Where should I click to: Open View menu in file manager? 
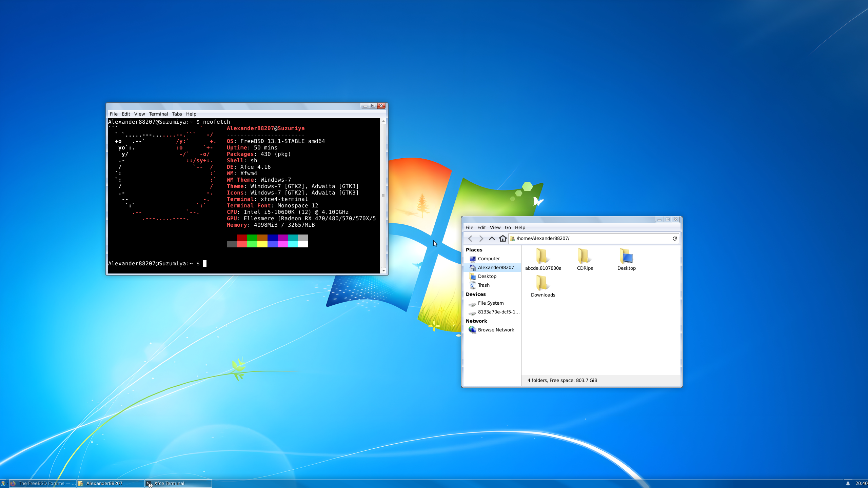tap(495, 228)
